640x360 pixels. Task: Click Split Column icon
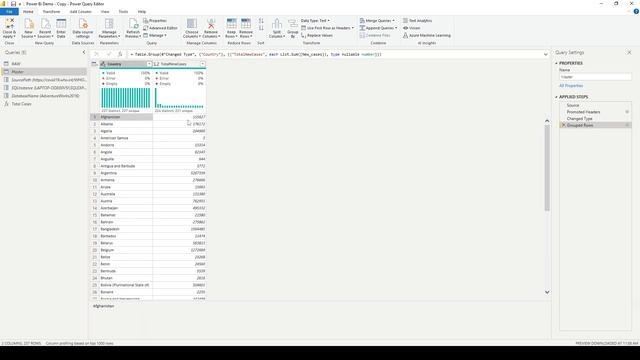(277, 24)
